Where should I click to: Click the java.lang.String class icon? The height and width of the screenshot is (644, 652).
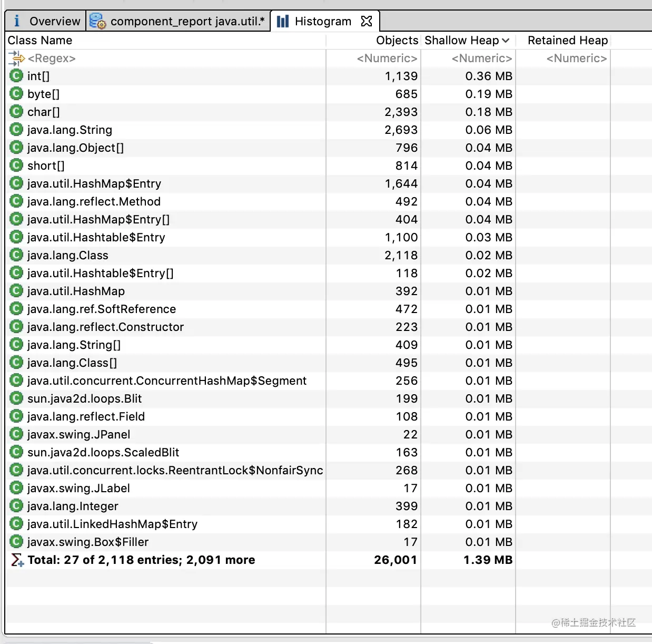17,130
